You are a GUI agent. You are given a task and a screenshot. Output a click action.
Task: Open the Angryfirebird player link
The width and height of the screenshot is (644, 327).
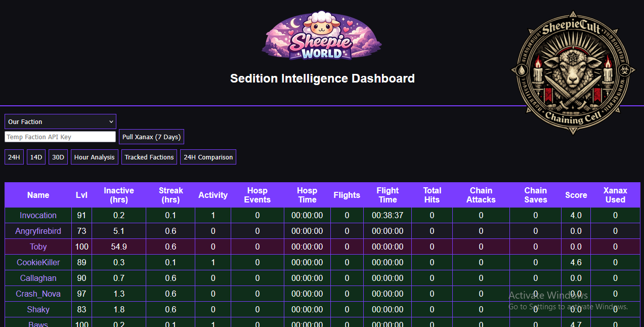click(x=38, y=231)
